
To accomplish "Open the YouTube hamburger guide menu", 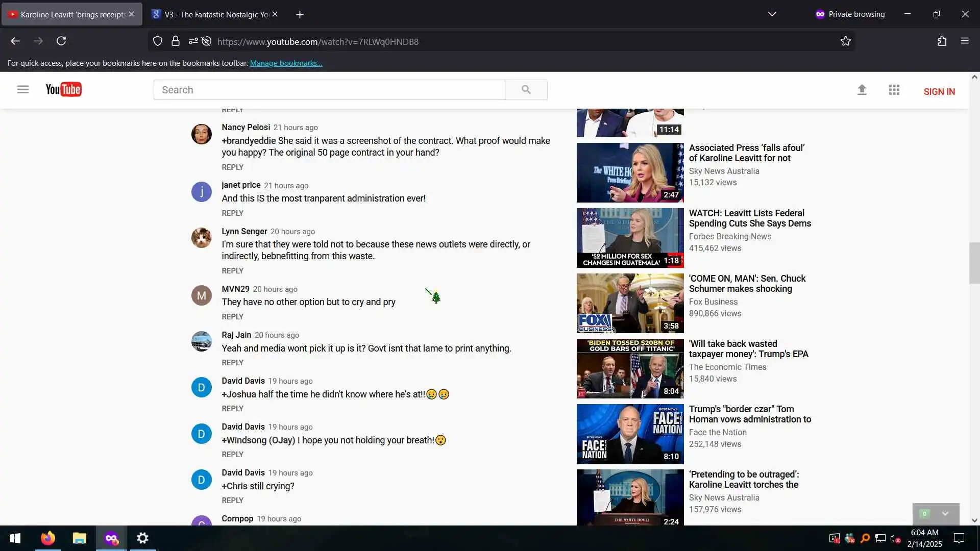I will [22, 90].
